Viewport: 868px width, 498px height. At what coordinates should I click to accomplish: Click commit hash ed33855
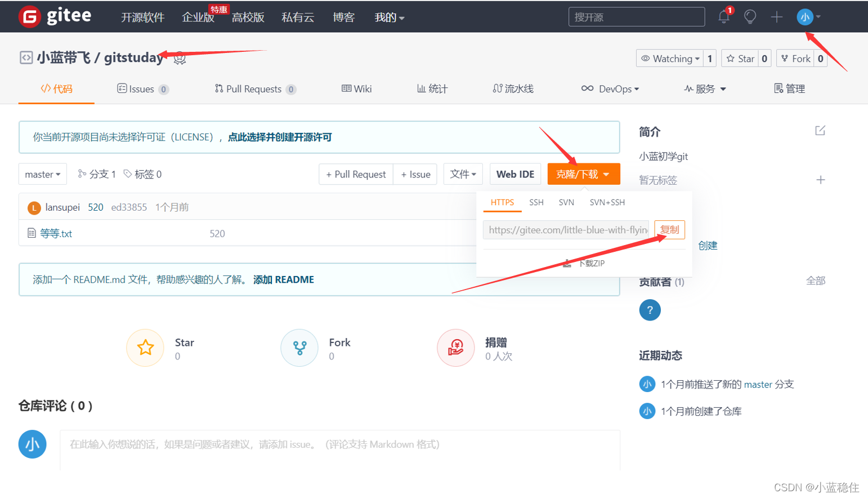click(x=129, y=207)
